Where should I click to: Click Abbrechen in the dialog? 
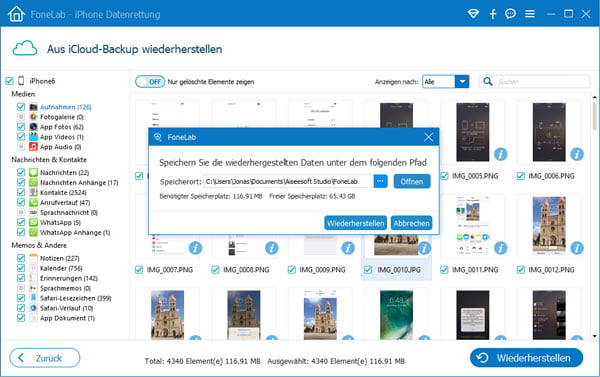tap(411, 223)
